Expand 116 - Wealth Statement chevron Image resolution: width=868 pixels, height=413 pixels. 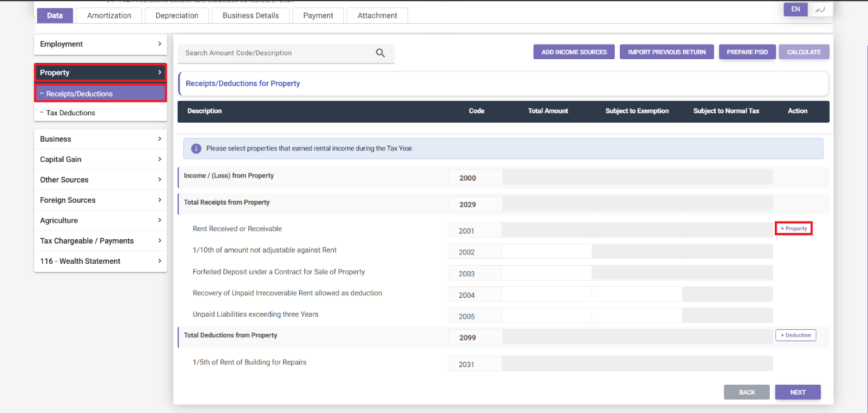pyautogui.click(x=159, y=261)
